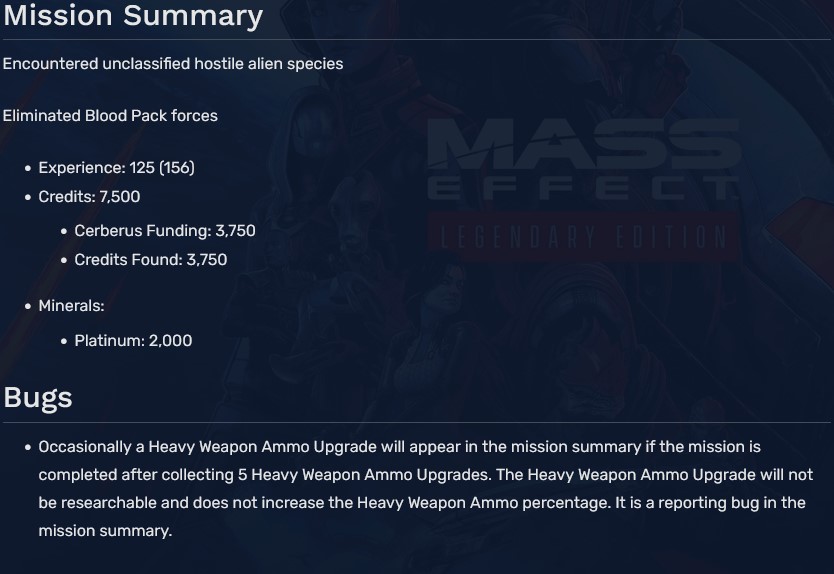Click the 'Encountered unclassified hostile alien species' line
834x574 pixels.
click(x=173, y=64)
